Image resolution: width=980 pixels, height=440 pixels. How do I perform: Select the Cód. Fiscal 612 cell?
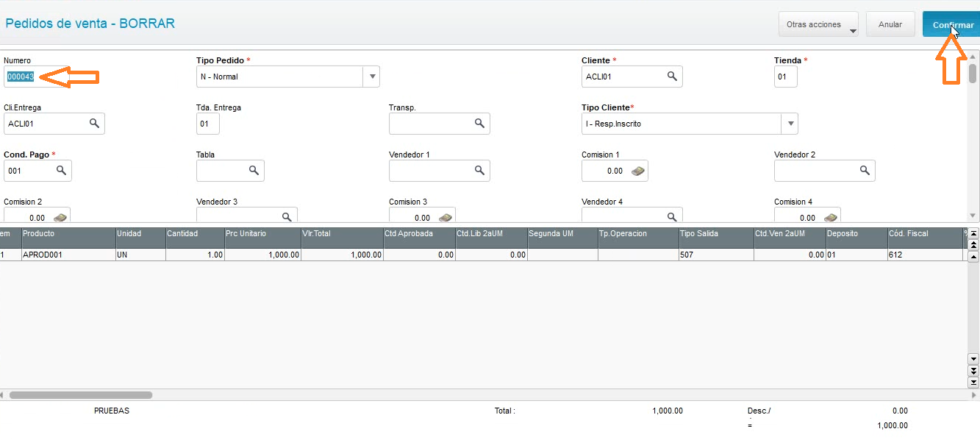tap(925, 255)
